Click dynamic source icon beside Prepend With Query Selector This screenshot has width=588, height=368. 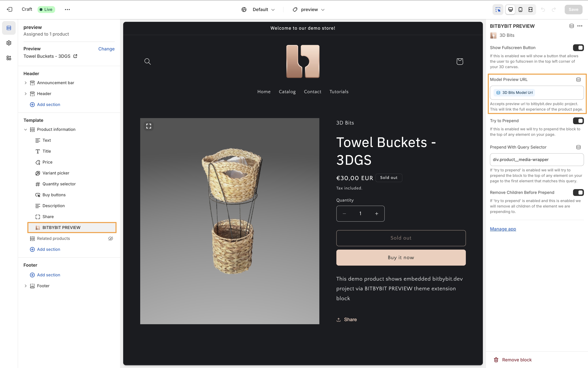[x=578, y=147]
